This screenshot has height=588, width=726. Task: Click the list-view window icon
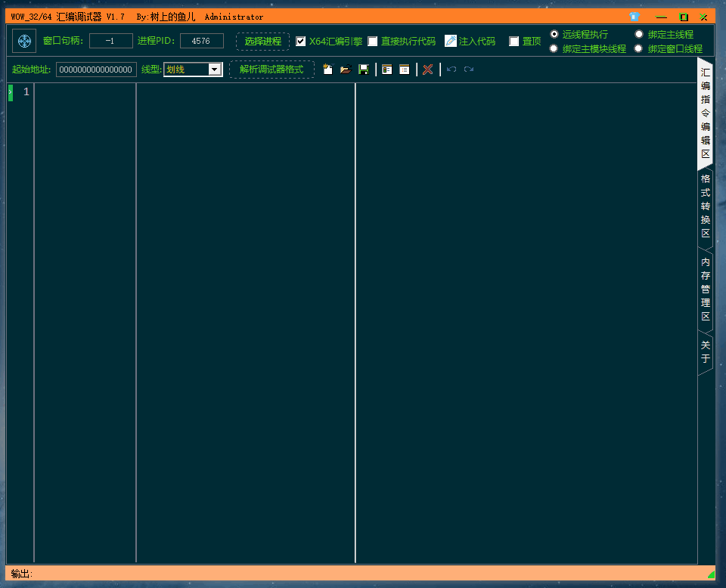tap(404, 70)
